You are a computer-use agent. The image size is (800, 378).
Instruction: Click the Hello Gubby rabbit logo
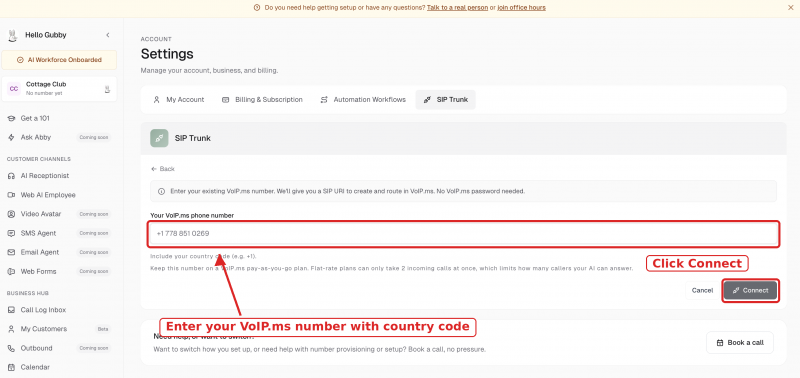pyautogui.click(x=13, y=35)
